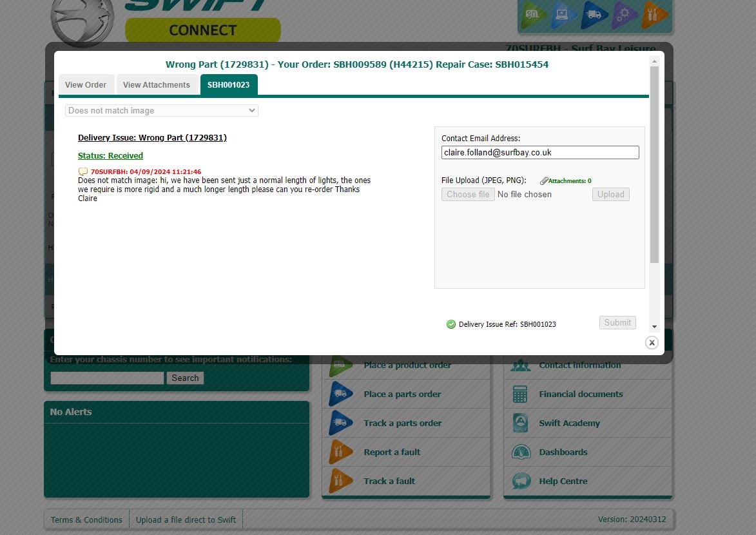This screenshot has height=535, width=756.
Task: Open 'Upload a file direct to Swift' link
Action: coord(186,520)
